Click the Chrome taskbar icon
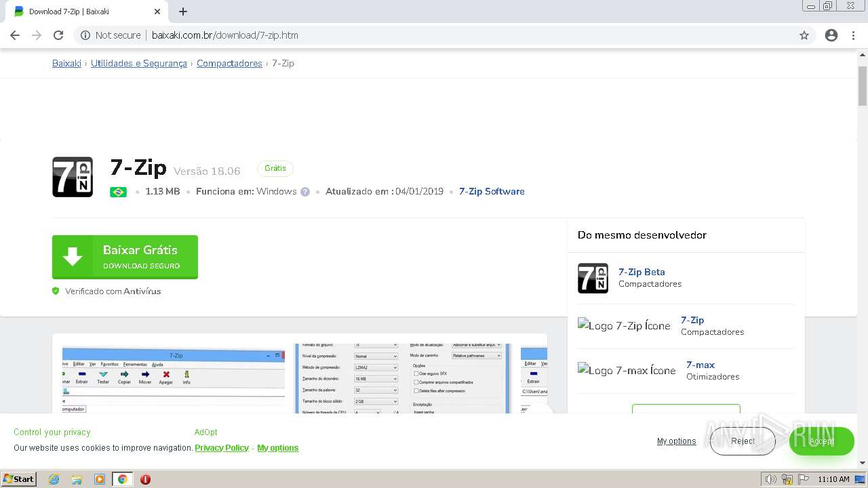Image resolution: width=868 pixels, height=488 pixels. (123, 479)
